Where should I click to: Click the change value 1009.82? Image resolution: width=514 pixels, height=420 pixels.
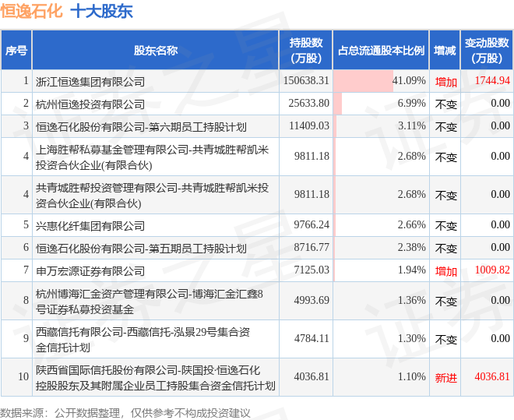click(x=492, y=270)
